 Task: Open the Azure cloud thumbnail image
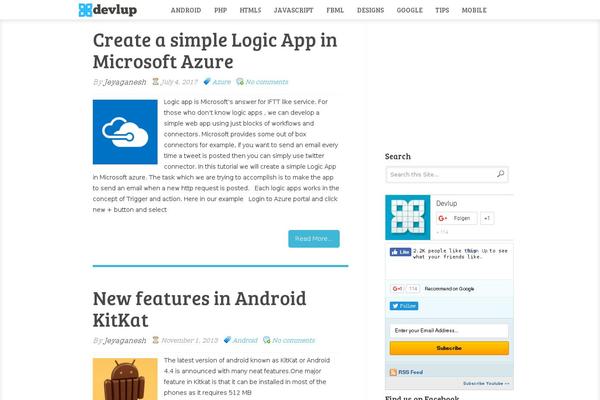click(125, 132)
